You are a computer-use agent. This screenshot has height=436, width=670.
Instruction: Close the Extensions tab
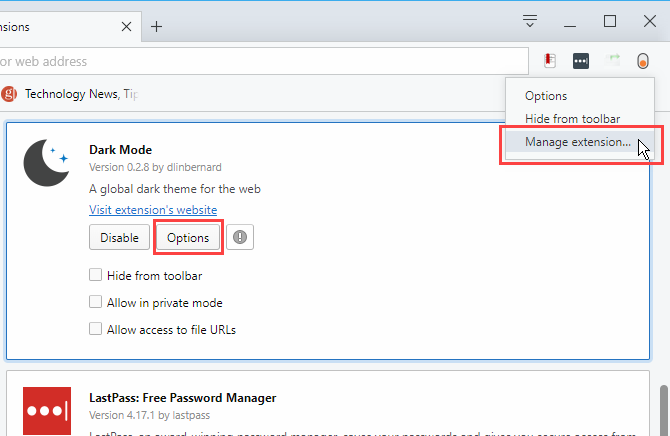click(x=126, y=27)
